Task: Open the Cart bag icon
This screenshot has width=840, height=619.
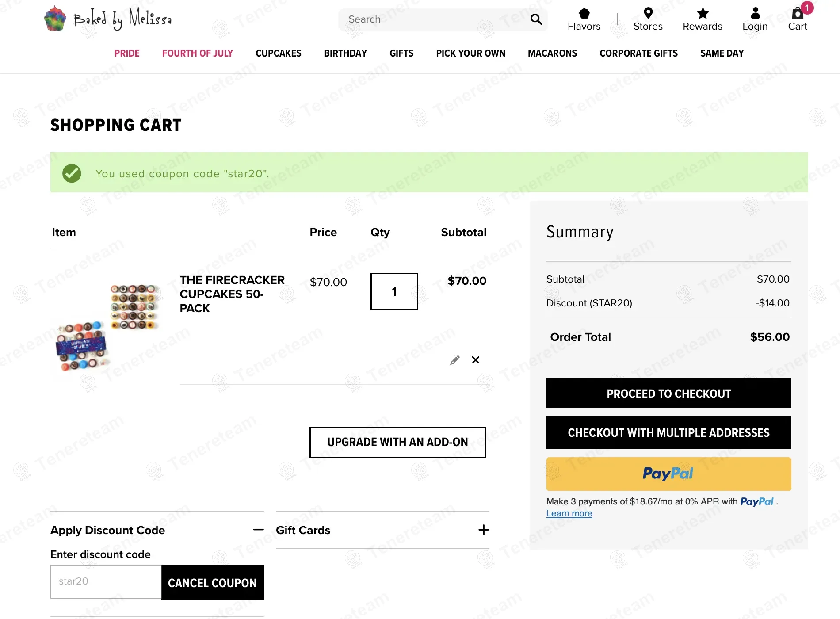Action: 798,14
